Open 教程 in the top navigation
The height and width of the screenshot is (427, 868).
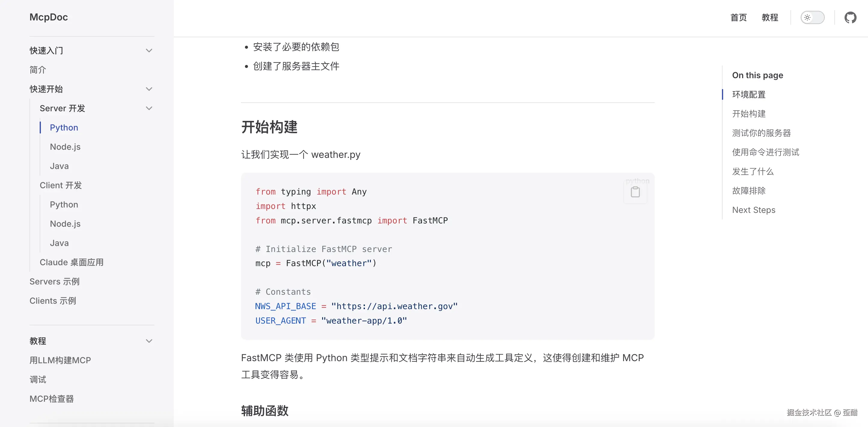pyautogui.click(x=770, y=17)
